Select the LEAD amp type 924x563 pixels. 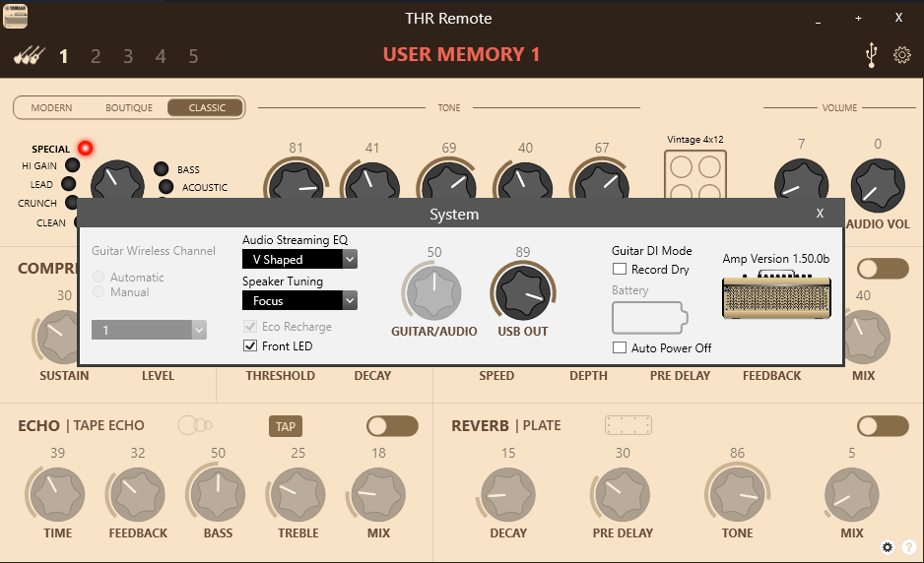[68, 184]
